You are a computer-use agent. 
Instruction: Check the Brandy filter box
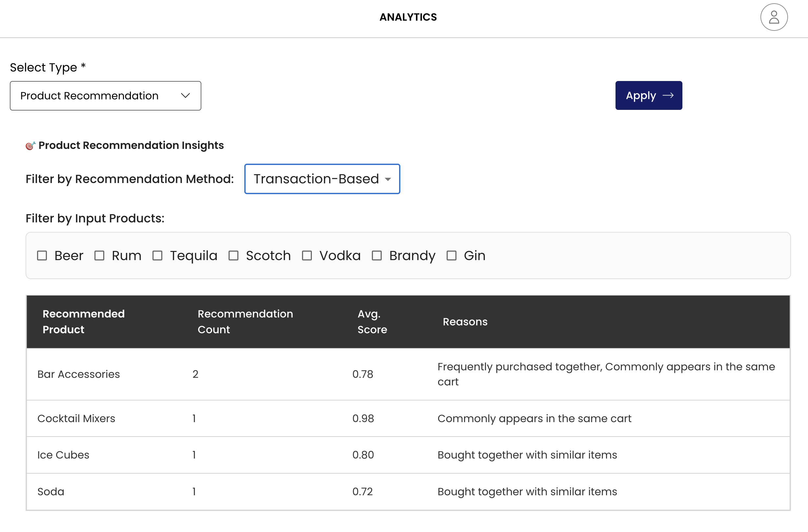click(x=376, y=255)
